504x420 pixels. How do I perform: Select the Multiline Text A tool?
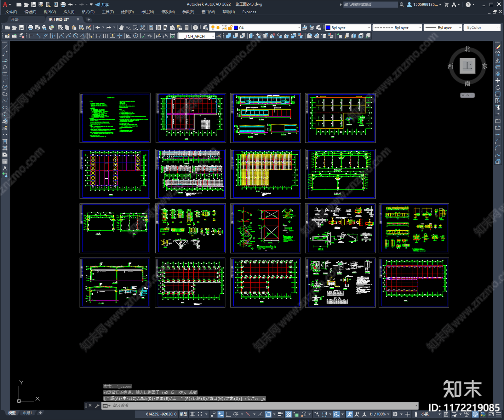click(5, 168)
